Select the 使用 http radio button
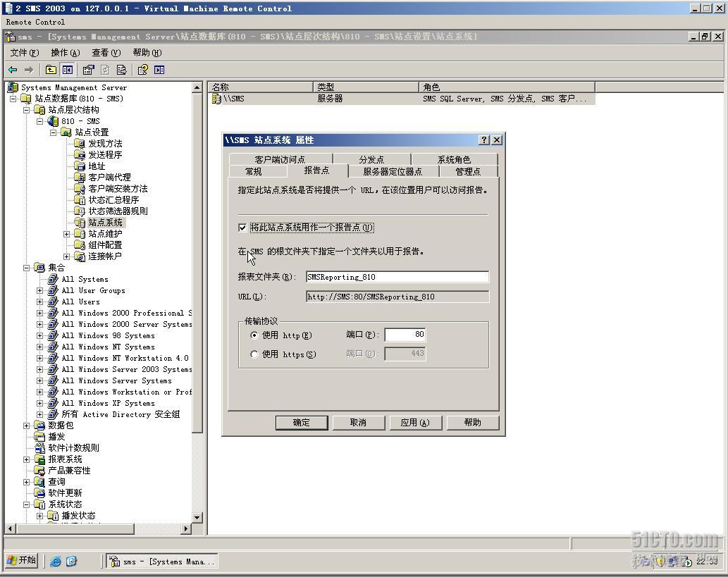Viewport: 728px width, 577px height. pyautogui.click(x=254, y=335)
